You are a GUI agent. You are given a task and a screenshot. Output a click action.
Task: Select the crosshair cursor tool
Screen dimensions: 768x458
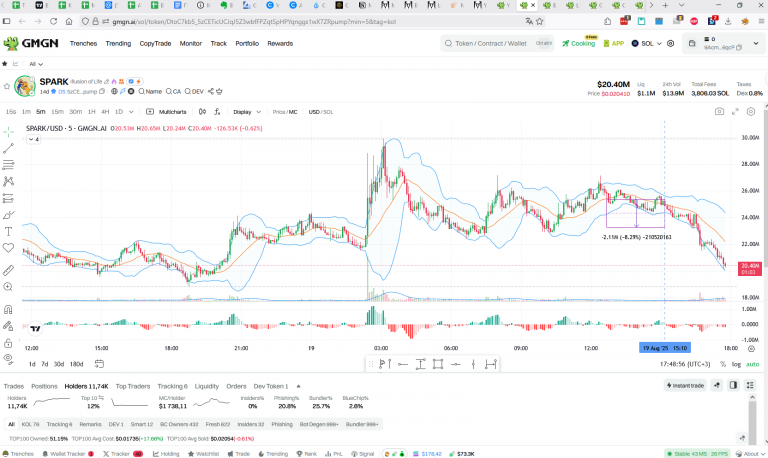pos(8,132)
